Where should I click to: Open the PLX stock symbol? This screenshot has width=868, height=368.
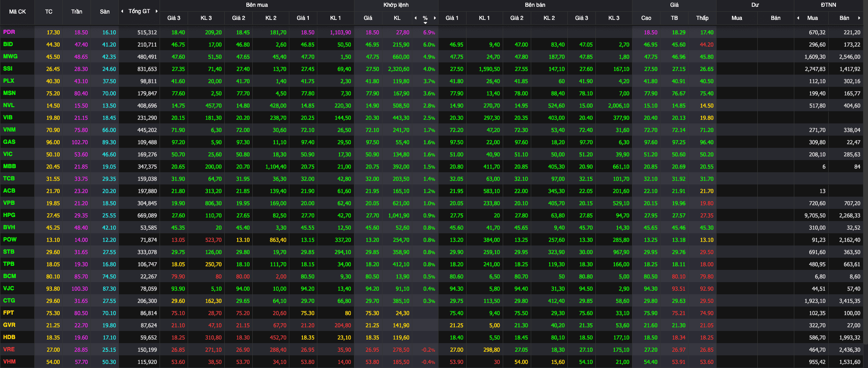(x=9, y=81)
